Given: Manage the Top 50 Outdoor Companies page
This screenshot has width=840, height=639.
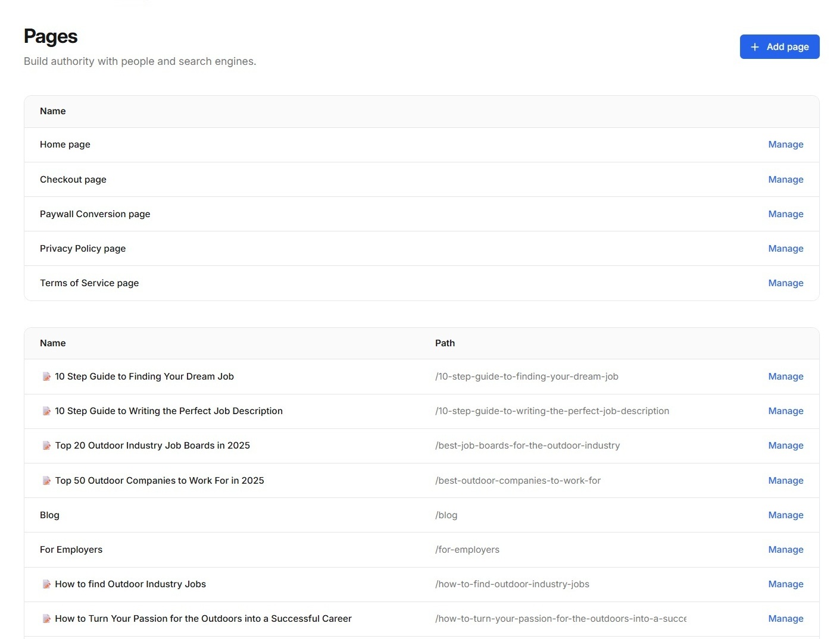Looking at the screenshot, I should point(785,480).
